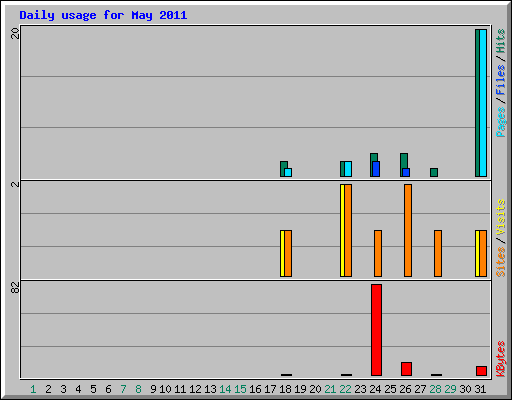512x400 pixels.
Task: Click the 'Hits' legend label
Action: [x=500, y=41]
